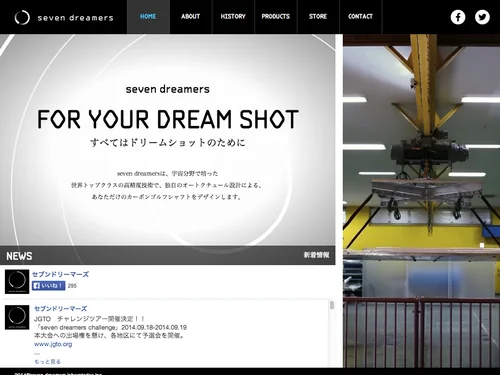
Task: Open the CONTACT navigation item
Action: pos(360,17)
